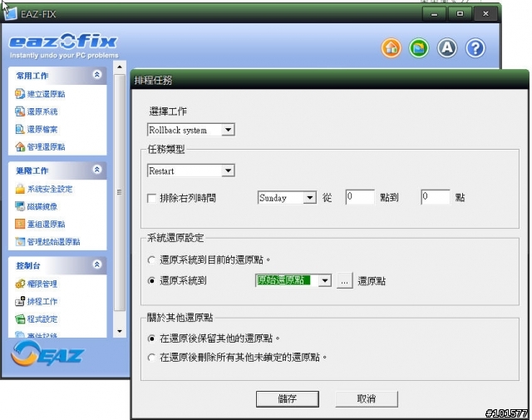The height and width of the screenshot is (420, 532).
Task: Click the sidebar vertical scrollbar thumb
Action: coord(120,192)
